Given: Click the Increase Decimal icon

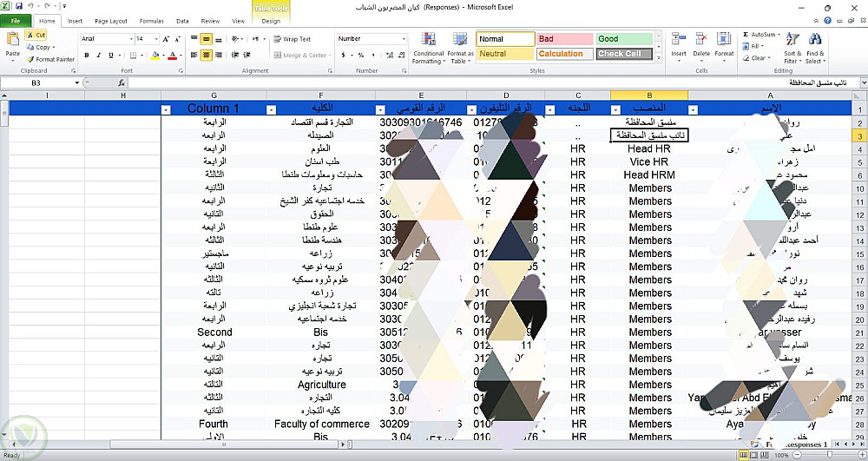Looking at the screenshot, I should (390, 55).
